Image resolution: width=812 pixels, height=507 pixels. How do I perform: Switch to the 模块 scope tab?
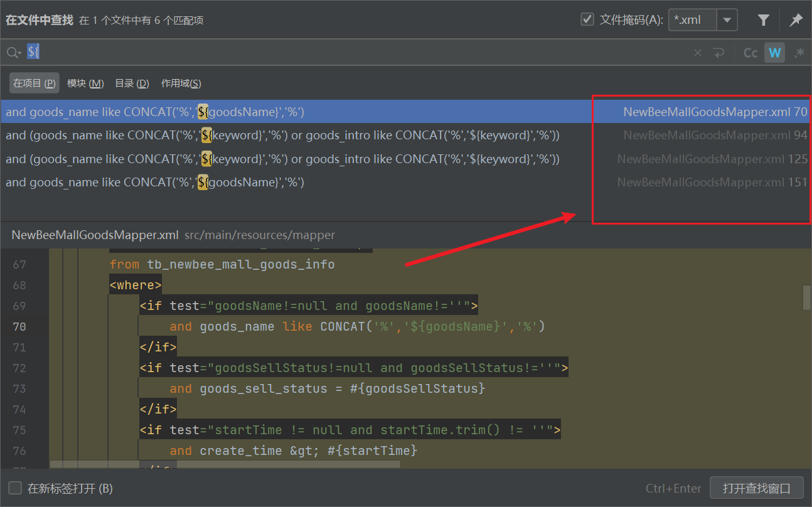[85, 83]
